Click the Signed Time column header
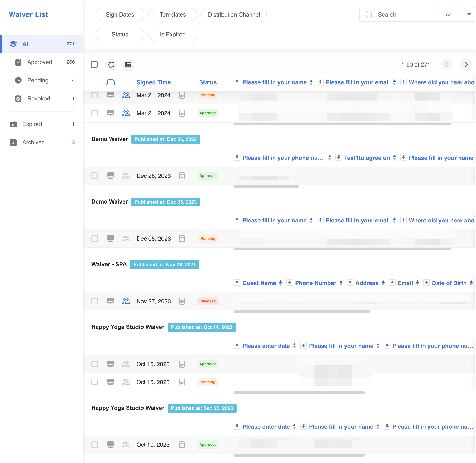Viewport: 476px width, 463px height. tap(153, 82)
